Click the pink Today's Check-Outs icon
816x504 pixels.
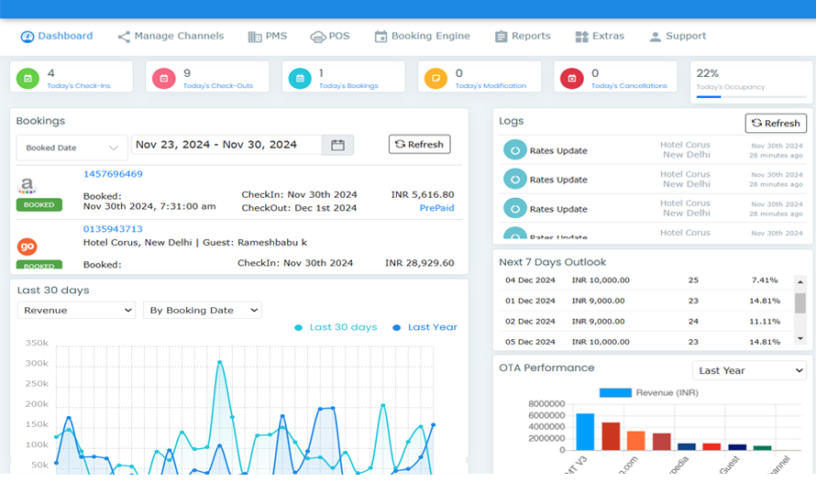click(163, 79)
